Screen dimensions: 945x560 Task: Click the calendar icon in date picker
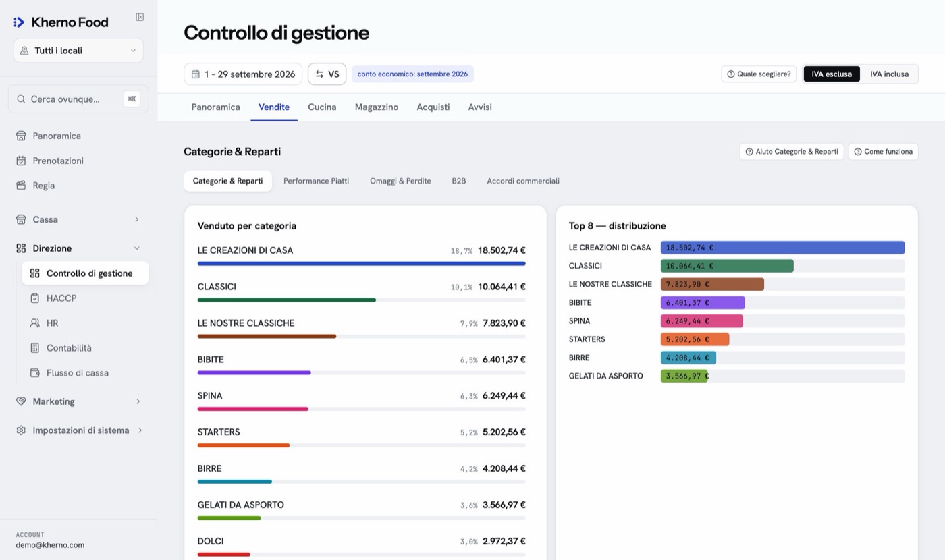pos(196,74)
